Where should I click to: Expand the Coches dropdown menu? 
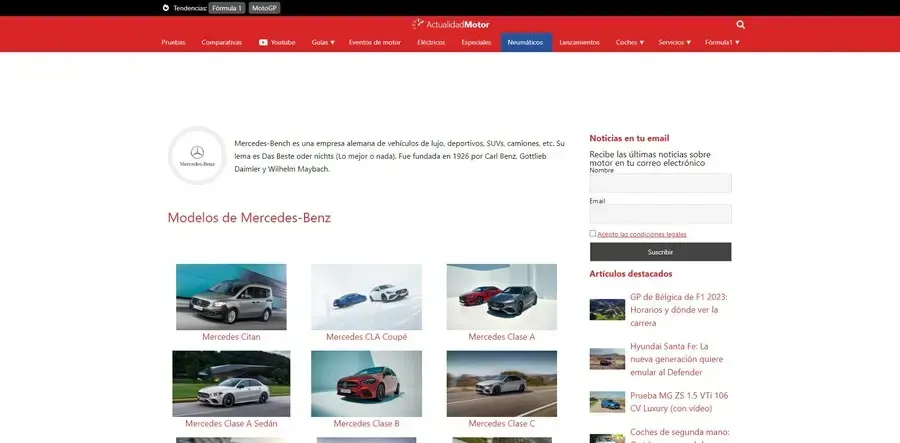click(x=630, y=42)
